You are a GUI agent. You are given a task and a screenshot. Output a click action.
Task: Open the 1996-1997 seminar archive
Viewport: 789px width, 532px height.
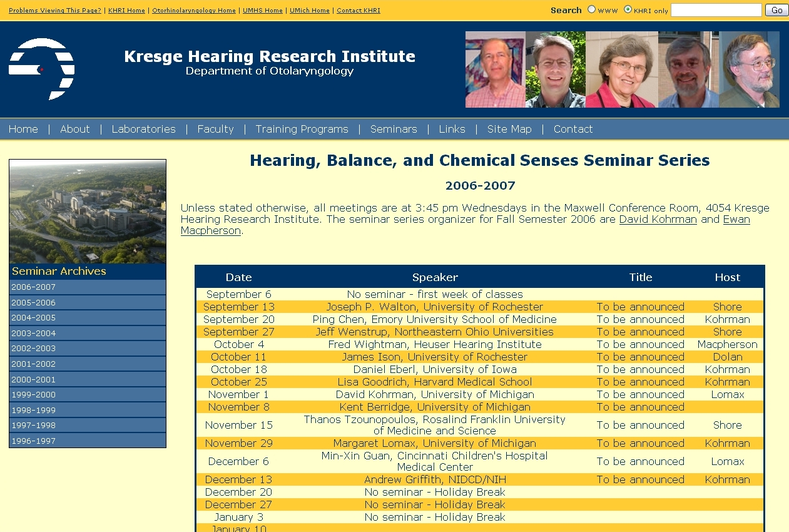(88, 441)
